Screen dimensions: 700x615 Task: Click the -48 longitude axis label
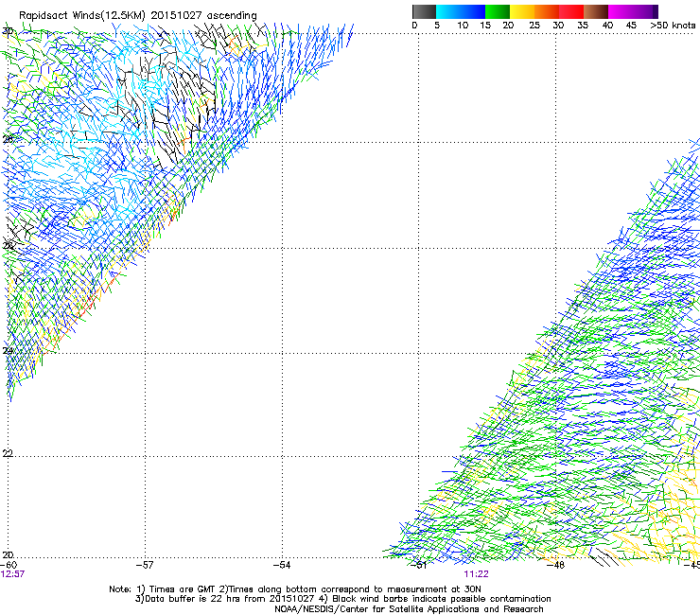556,565
